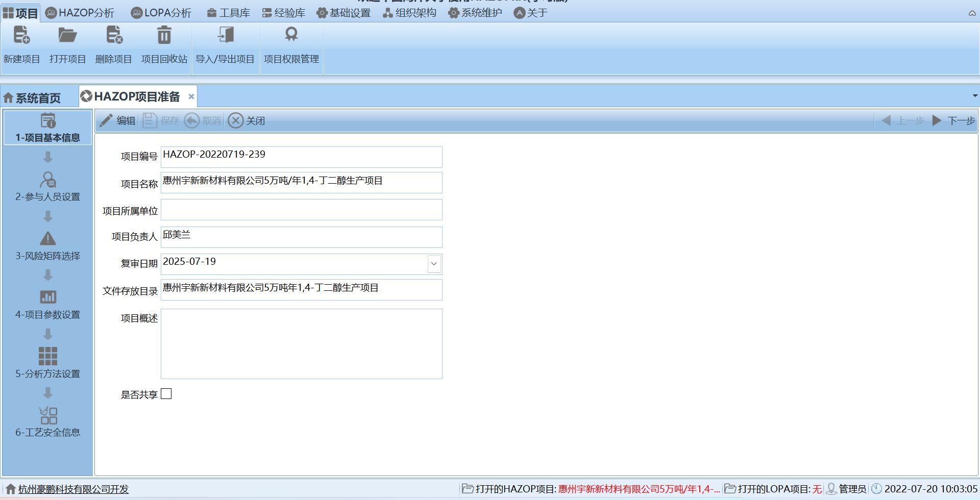Open the 关于 (about) menu

pyautogui.click(x=531, y=13)
